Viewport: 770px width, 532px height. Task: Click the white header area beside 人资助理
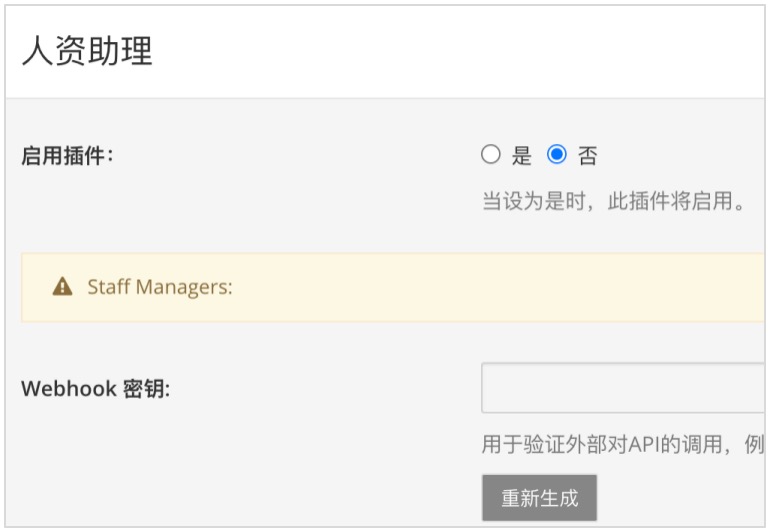[457, 51]
